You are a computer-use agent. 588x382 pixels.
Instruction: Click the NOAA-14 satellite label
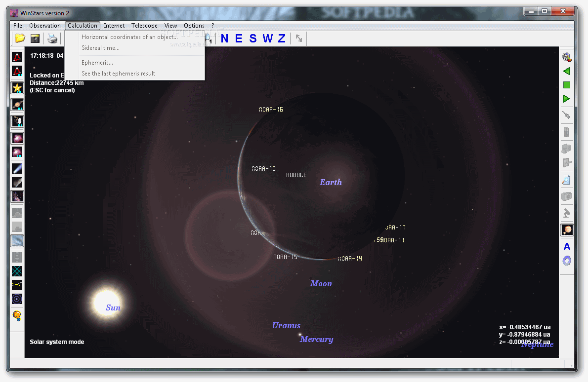coord(350,259)
